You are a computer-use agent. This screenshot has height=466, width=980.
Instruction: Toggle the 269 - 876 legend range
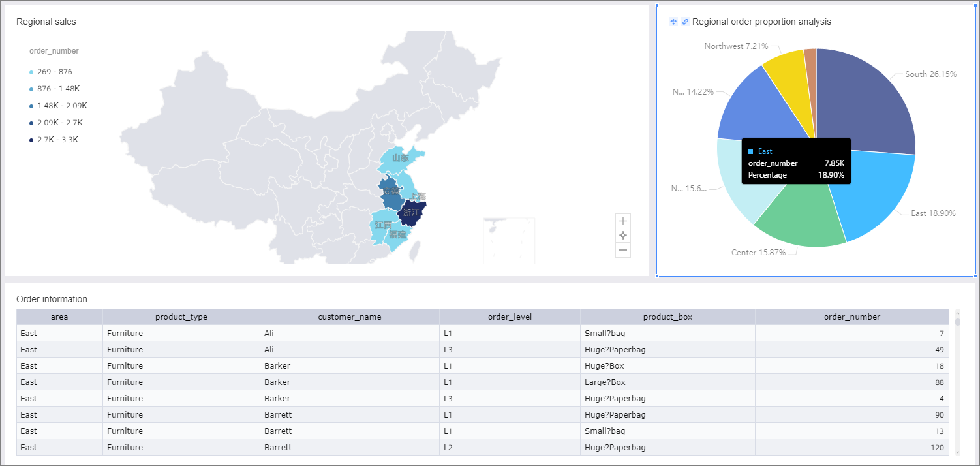51,72
